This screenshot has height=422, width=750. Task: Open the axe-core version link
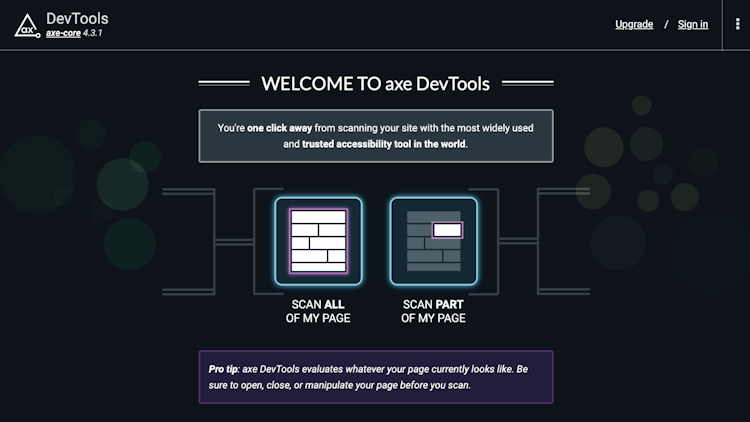63,33
